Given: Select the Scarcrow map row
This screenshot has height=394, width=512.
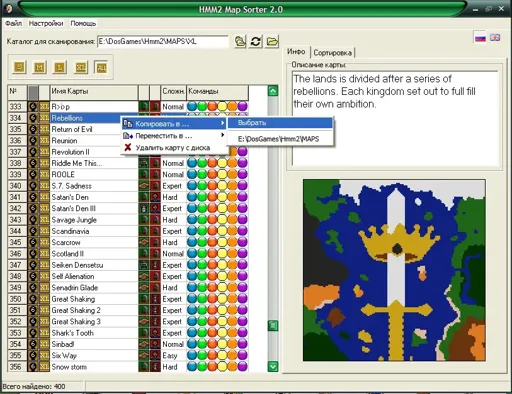Looking at the screenshot, I should pyautogui.click(x=128, y=242).
